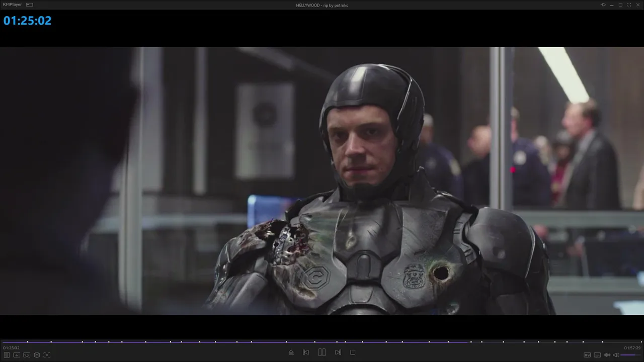Open the playlist panel icon
The height and width of the screenshot is (362, 644).
[7, 355]
